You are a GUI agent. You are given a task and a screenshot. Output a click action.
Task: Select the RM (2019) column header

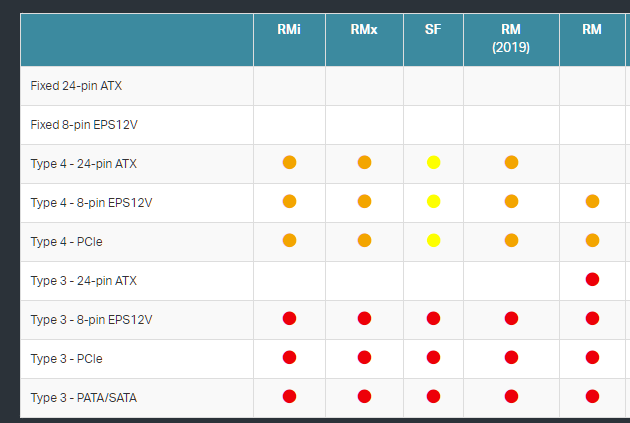tap(511, 38)
